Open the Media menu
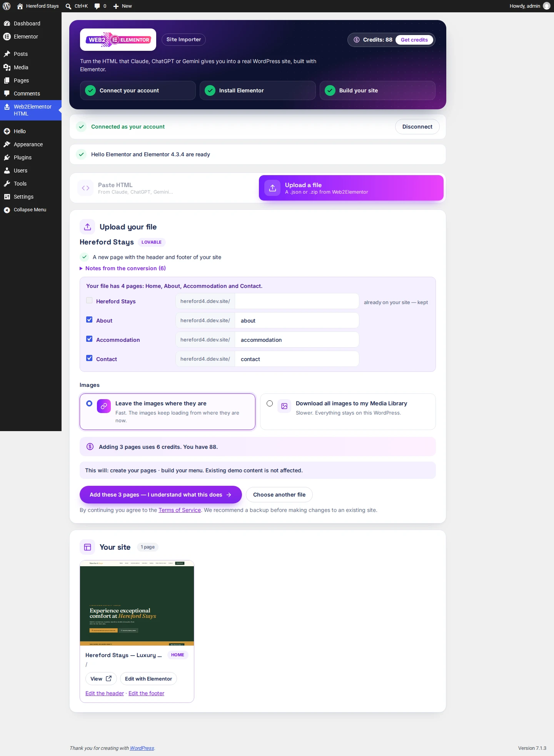554x756 pixels. coord(31,67)
